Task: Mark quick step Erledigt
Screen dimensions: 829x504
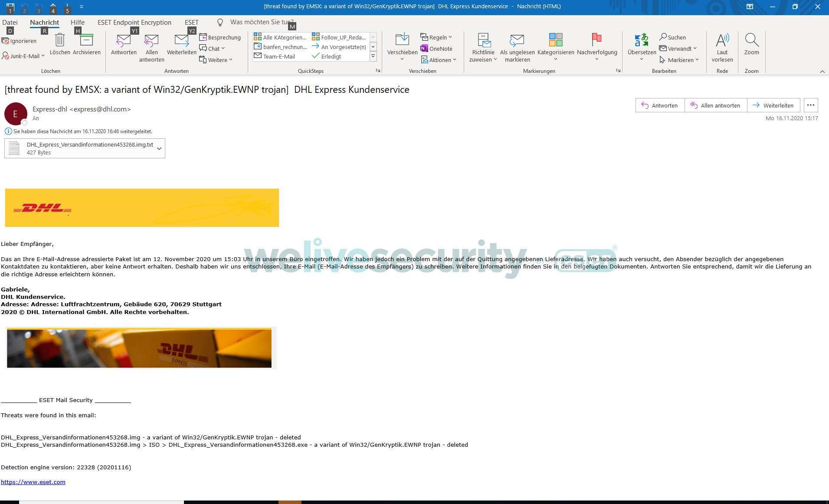Action: 327,56
